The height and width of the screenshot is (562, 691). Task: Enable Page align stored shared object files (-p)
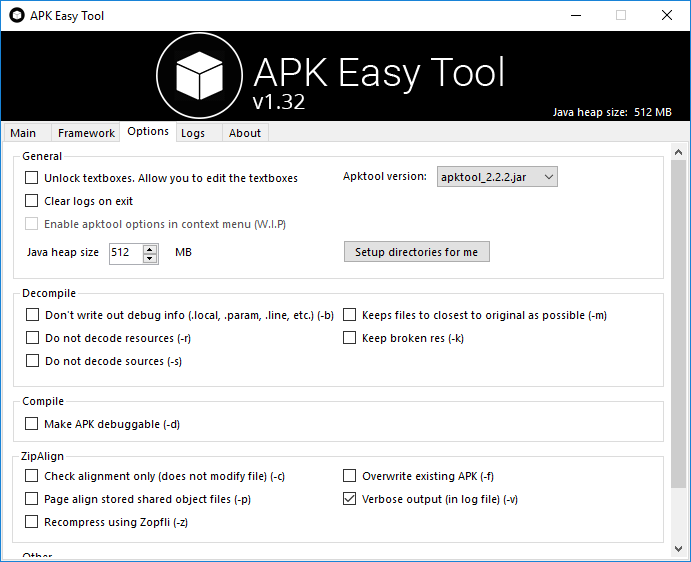click(31, 499)
